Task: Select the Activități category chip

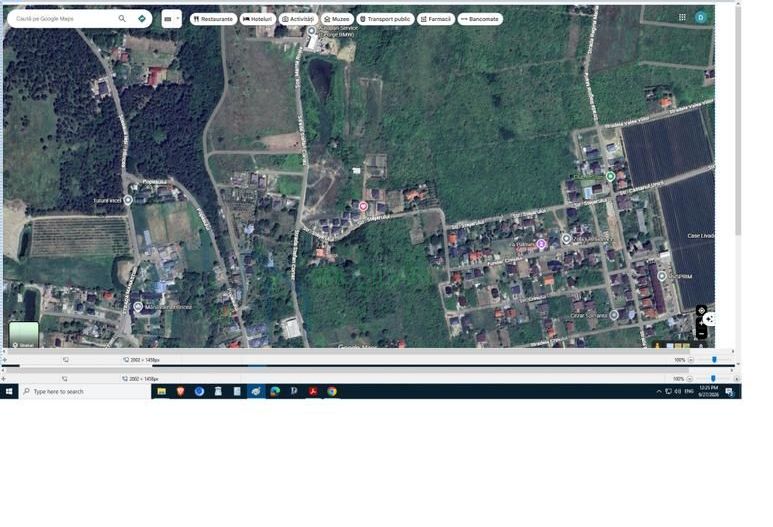Action: [x=298, y=19]
